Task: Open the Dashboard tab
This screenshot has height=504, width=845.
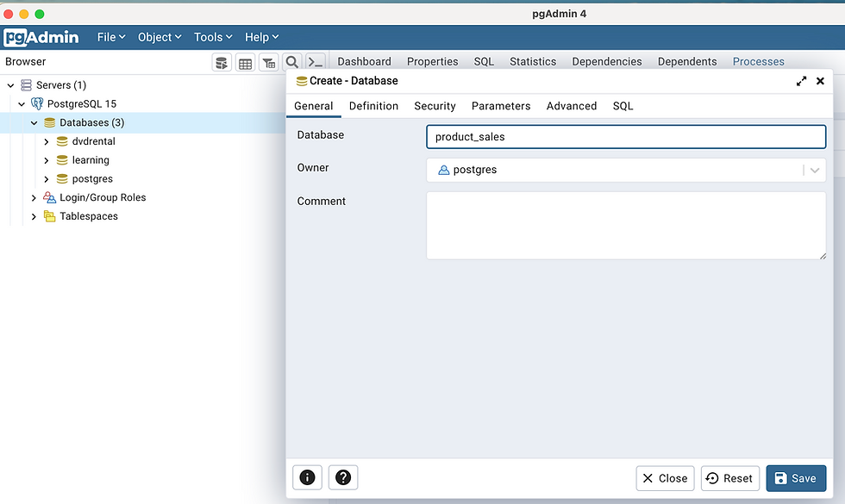Action: 364,62
